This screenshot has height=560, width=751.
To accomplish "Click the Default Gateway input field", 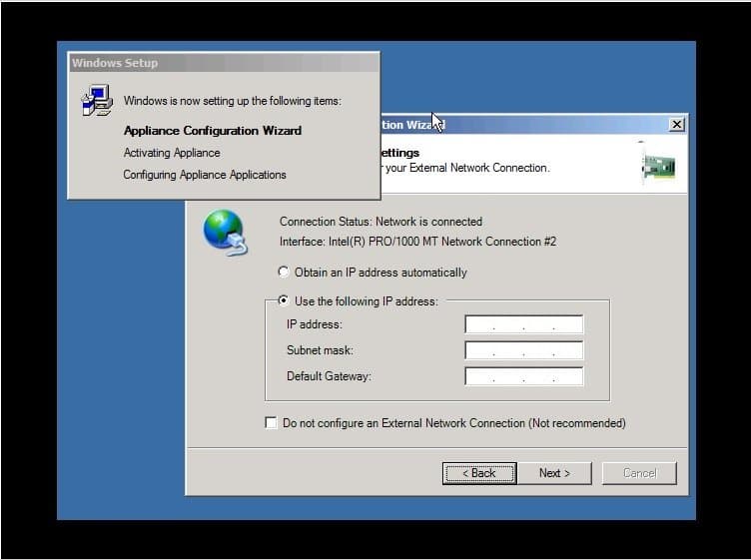I will tap(524, 376).
